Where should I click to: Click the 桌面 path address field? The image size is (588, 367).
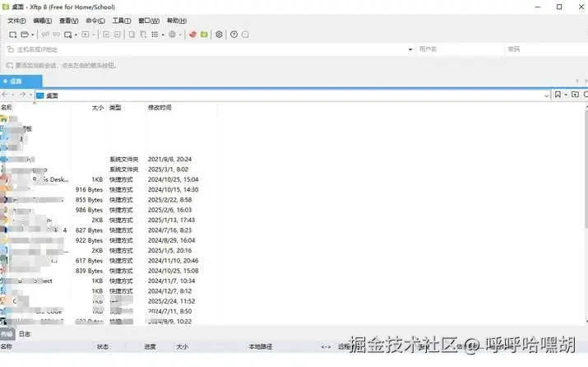click(x=289, y=95)
